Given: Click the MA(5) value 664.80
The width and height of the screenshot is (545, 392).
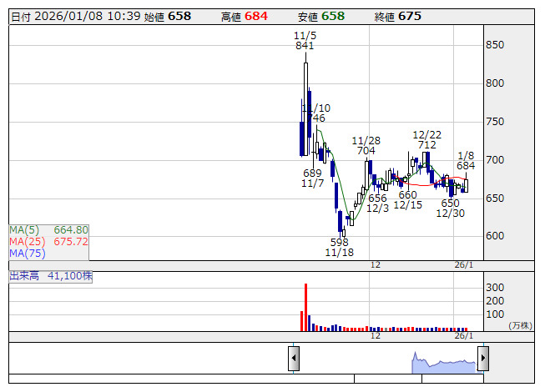Looking at the screenshot, I should tap(71, 230).
